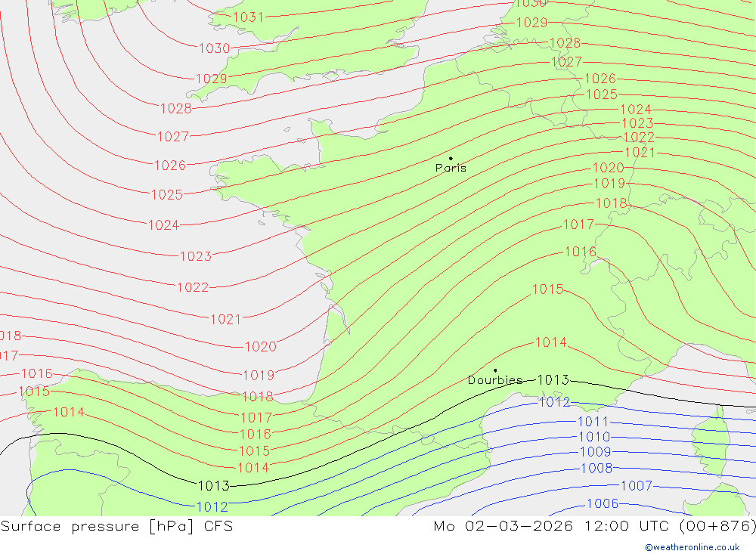Click the blue 1009 isobar label

pyautogui.click(x=595, y=452)
